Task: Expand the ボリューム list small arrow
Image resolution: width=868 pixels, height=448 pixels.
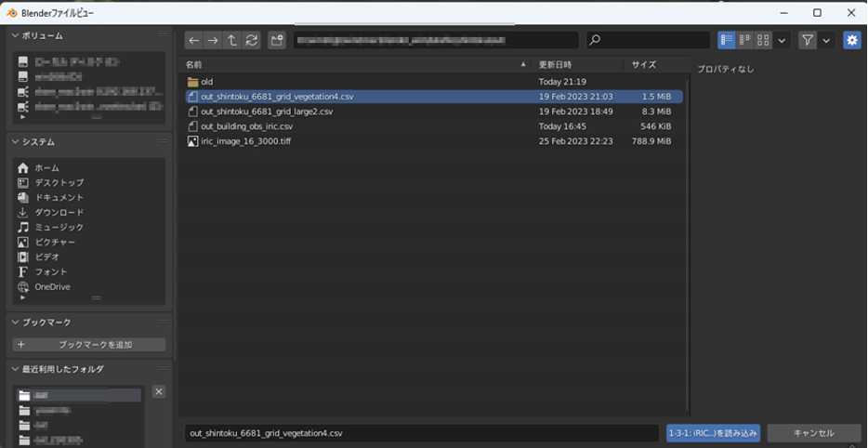Action: (22, 117)
